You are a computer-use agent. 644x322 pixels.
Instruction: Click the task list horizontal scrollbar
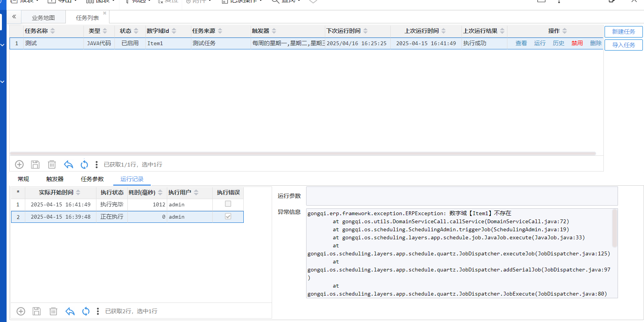(x=303, y=154)
